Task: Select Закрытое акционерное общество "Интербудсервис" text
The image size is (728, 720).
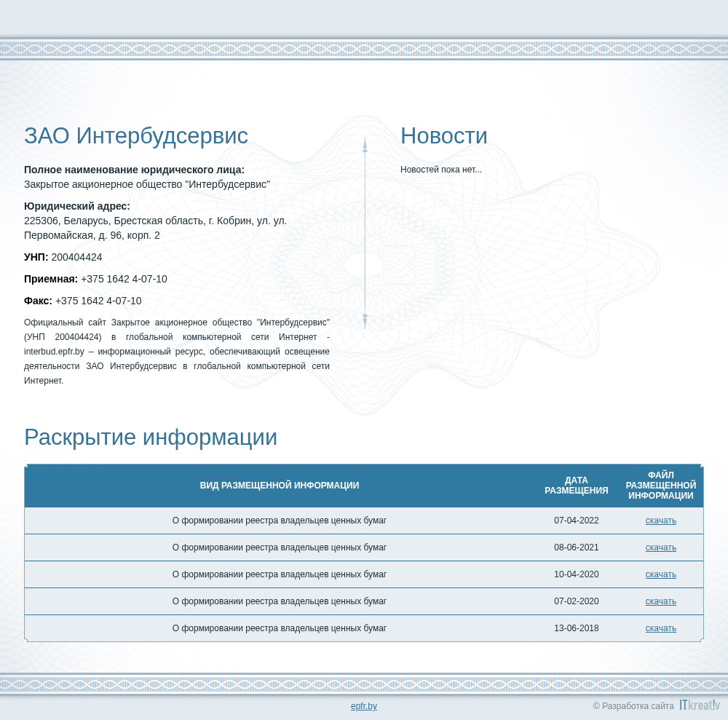Action: (147, 184)
